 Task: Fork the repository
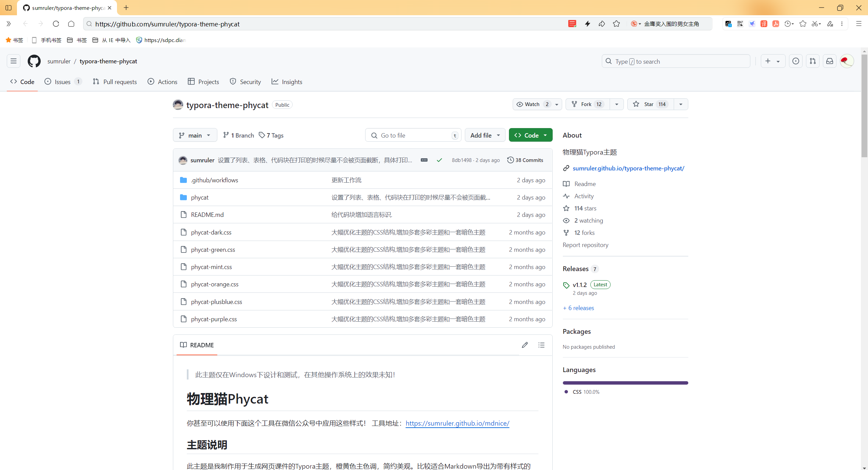(588, 104)
